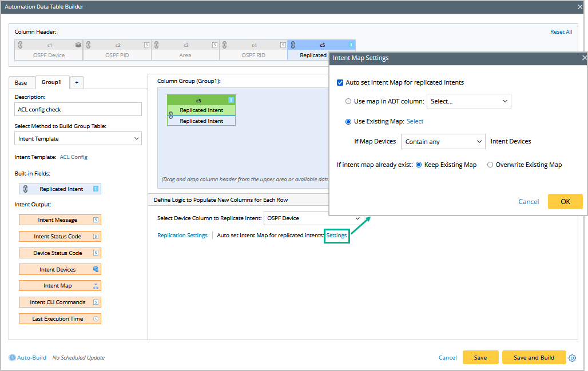This screenshot has height=371, width=588.
Task: Open the Contain any dropdown
Action: [443, 142]
